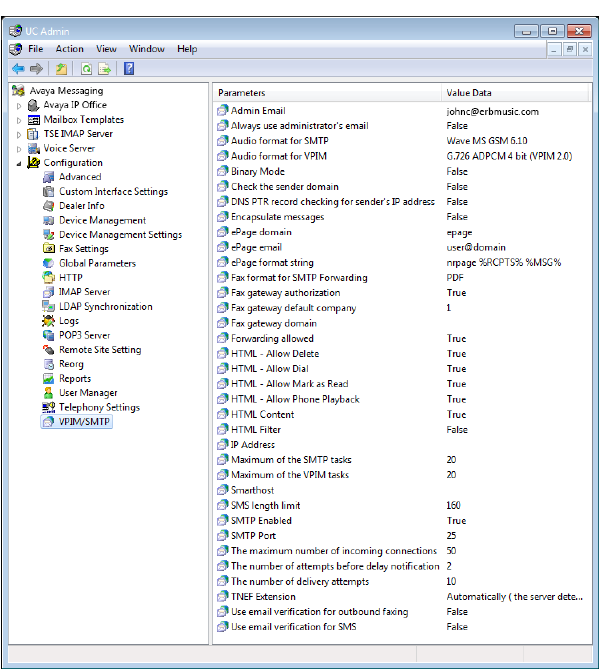Select the TNEF Extension parameter row

pos(402,596)
